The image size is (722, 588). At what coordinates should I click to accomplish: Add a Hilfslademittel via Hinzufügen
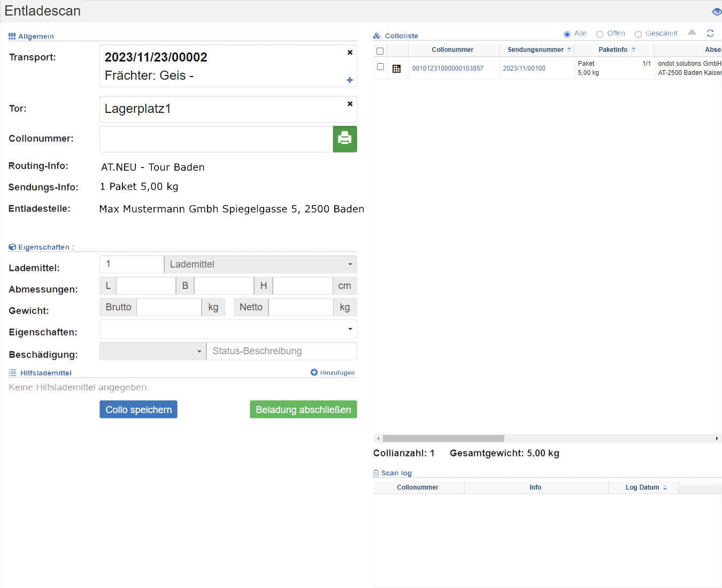(333, 372)
